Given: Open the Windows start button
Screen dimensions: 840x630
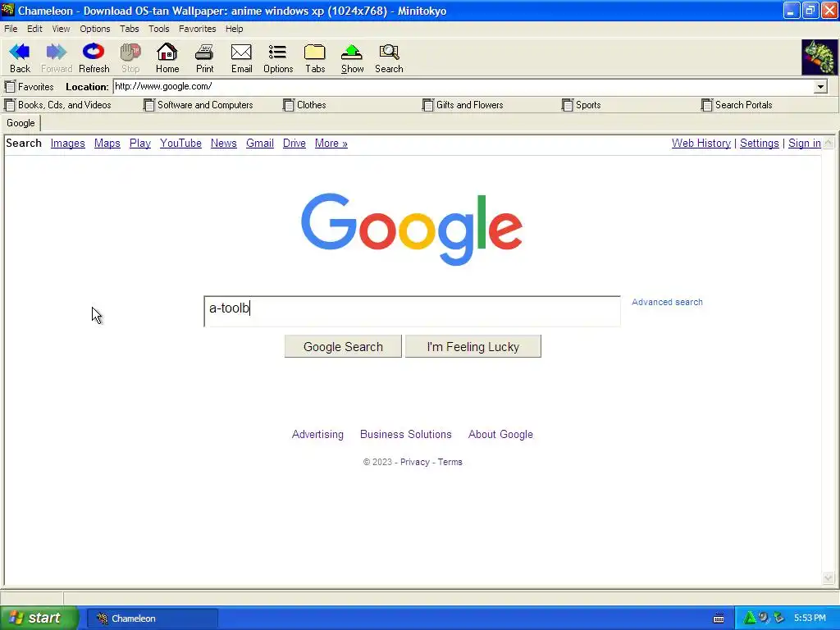Looking at the screenshot, I should coord(39,619).
